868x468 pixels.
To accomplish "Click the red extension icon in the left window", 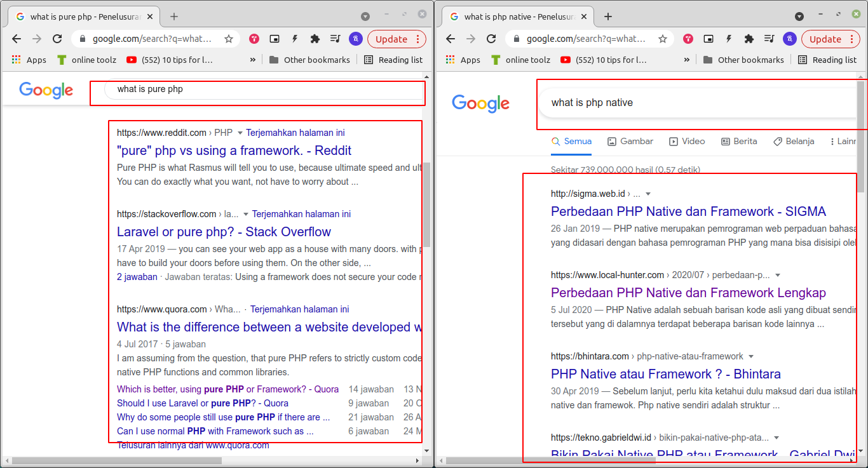I will (254, 39).
